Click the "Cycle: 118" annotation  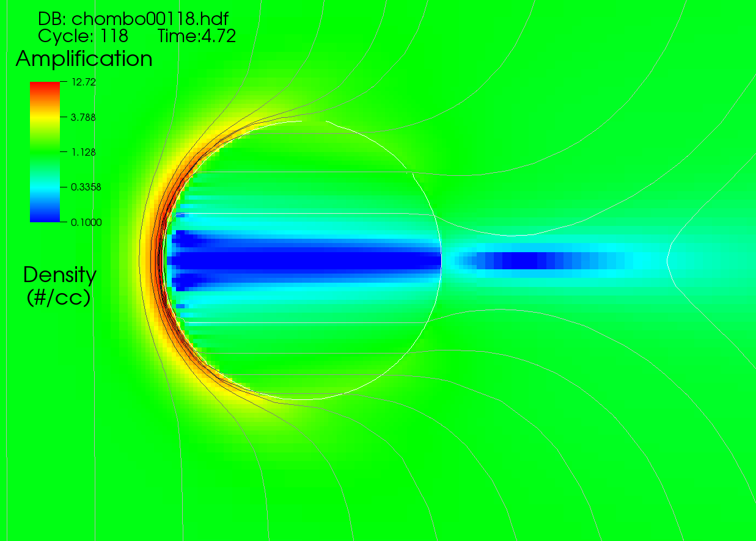[x=83, y=36]
